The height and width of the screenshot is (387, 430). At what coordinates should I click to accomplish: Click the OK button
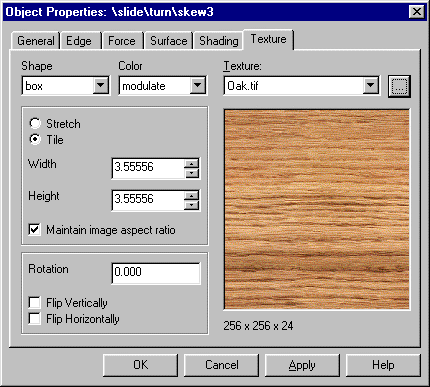tap(140, 365)
